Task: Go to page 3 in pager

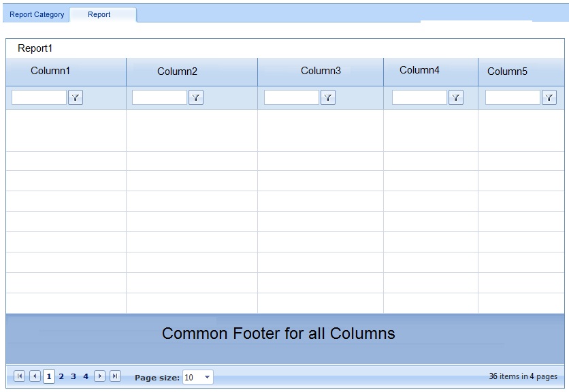Action: pyautogui.click(x=74, y=377)
